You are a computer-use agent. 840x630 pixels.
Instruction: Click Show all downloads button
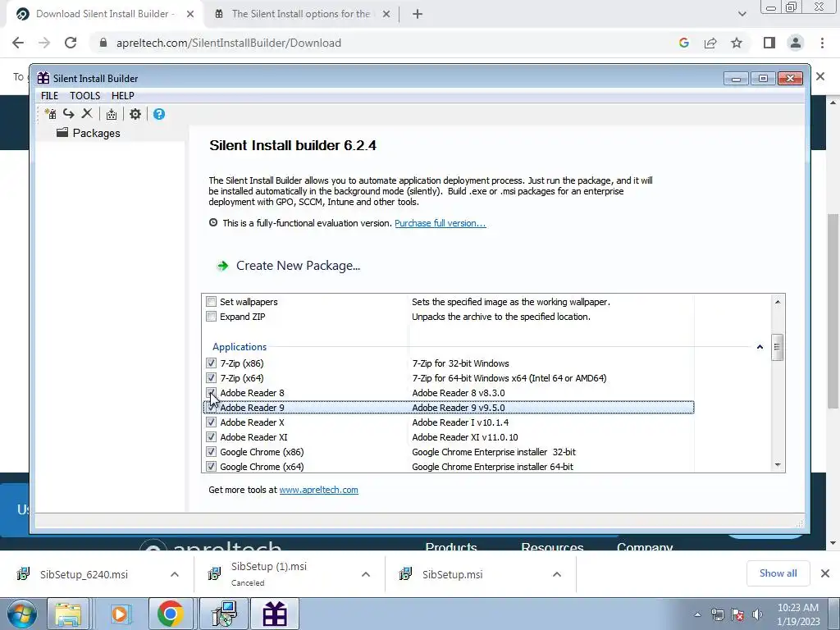(778, 573)
